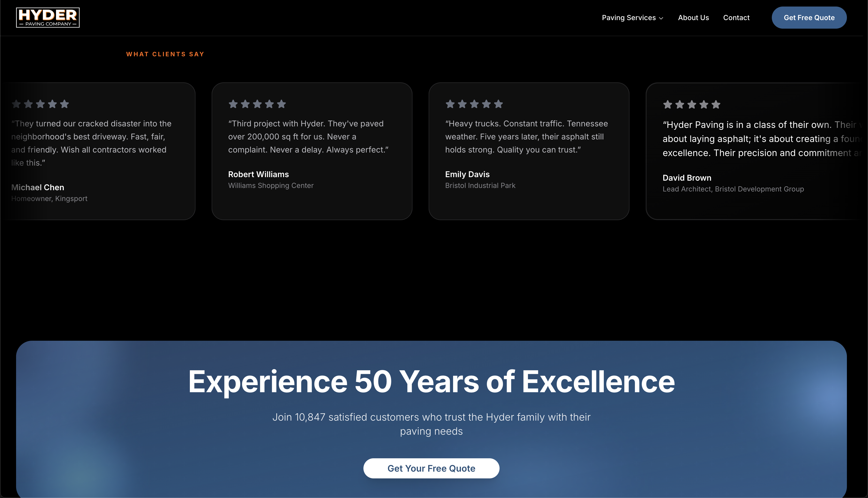This screenshot has height=498, width=868.
Task: Click Experience 50 Years of Excellence headline
Action: 431,381
